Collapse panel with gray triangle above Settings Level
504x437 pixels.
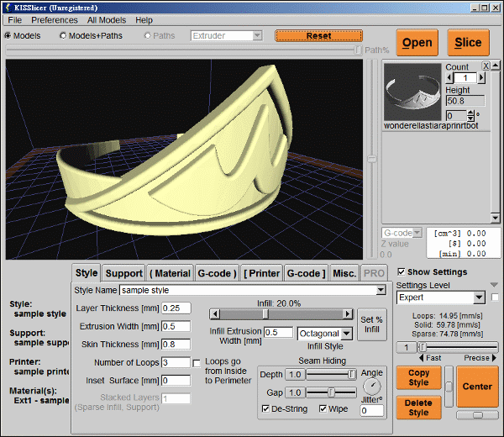(x=495, y=285)
